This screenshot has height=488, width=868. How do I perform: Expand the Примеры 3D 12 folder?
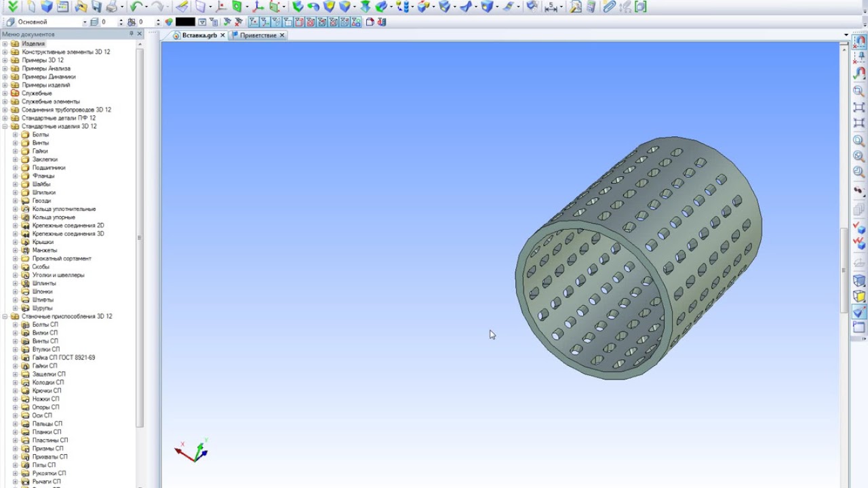click(x=5, y=60)
